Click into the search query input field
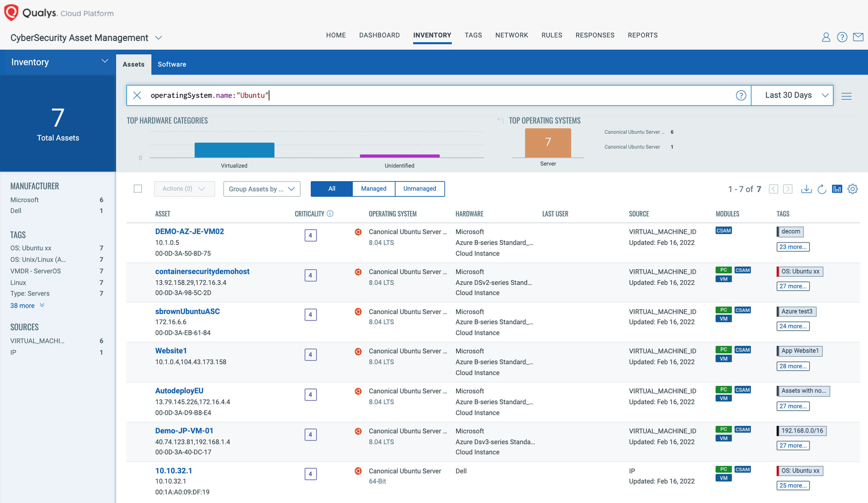868x503 pixels. (x=438, y=96)
